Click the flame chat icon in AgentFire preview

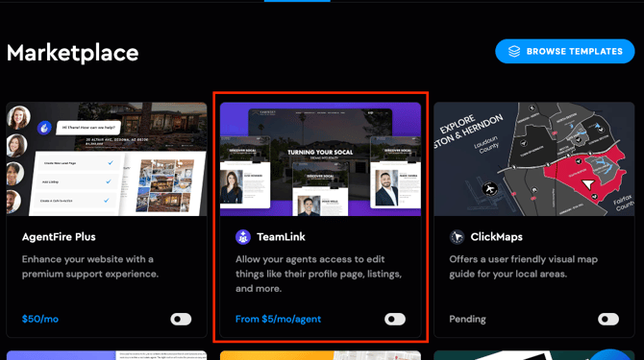click(x=44, y=128)
